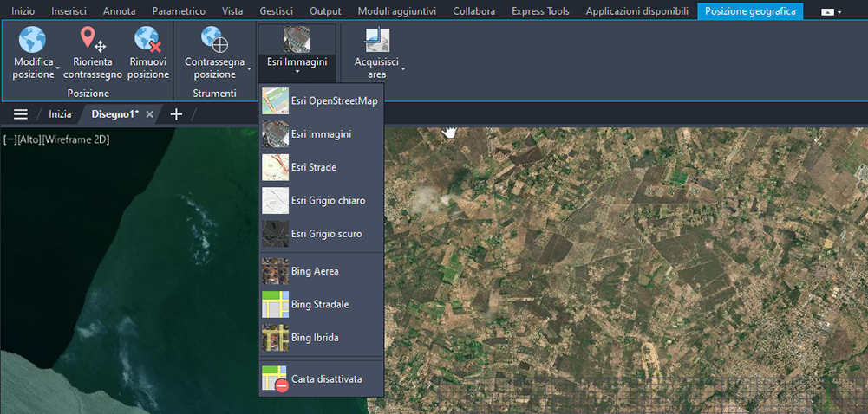Select the Bing Aerea map thumbnail
This screenshot has width=868, height=414.
[275, 271]
